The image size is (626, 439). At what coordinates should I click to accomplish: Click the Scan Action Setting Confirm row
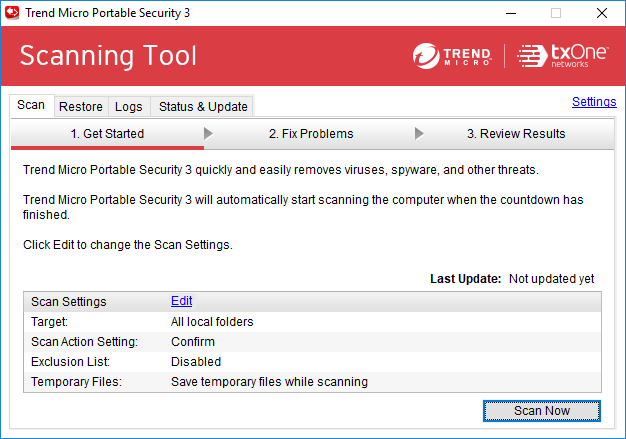(x=194, y=341)
